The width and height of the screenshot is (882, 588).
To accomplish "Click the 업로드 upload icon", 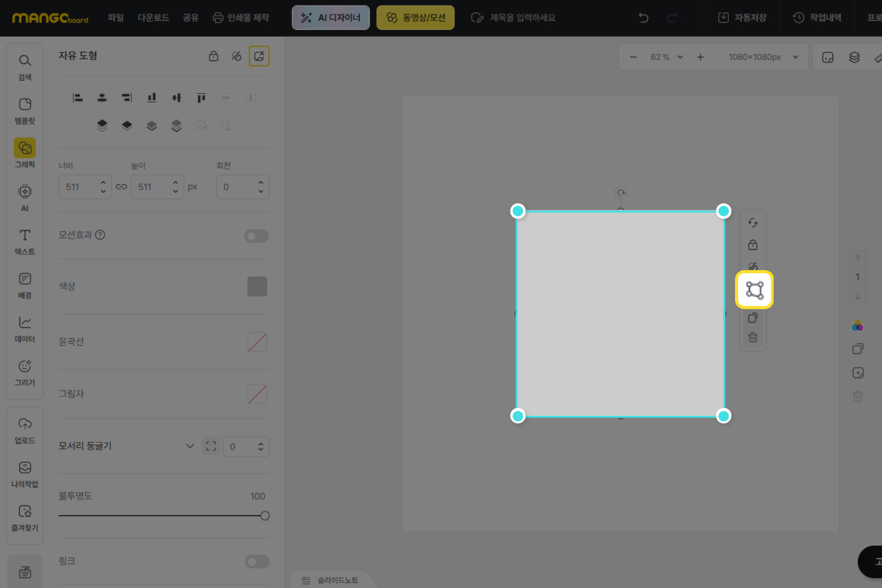I will 24,430.
